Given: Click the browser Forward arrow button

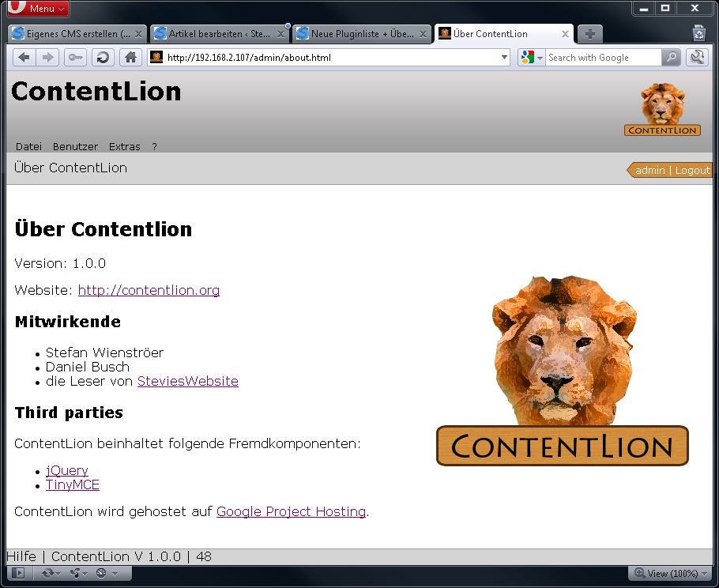Looking at the screenshot, I should point(47,58).
